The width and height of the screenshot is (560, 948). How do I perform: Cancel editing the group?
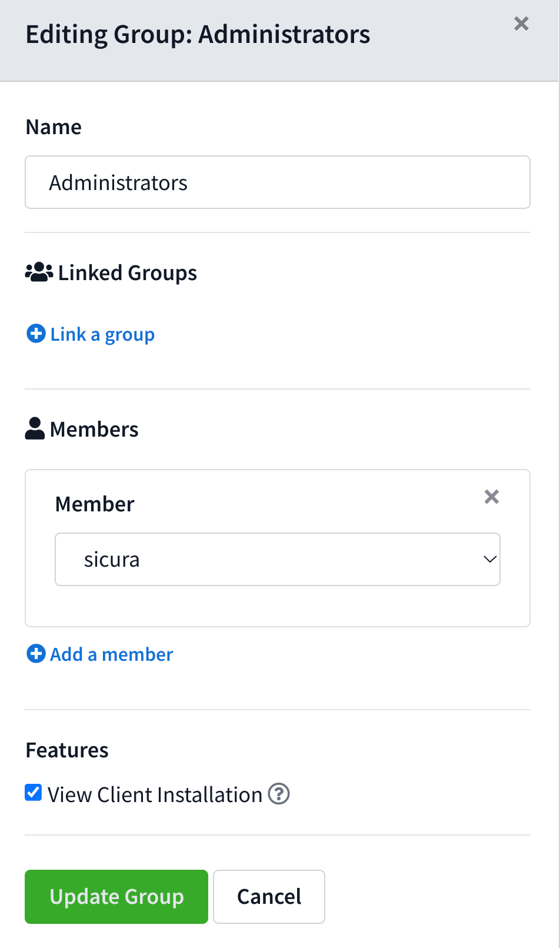pos(269,897)
